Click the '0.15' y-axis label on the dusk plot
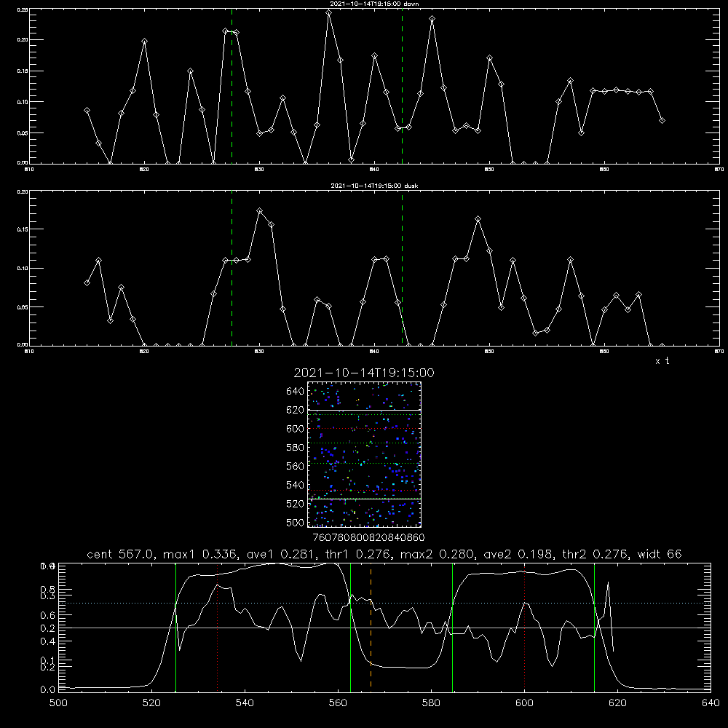 23,229
